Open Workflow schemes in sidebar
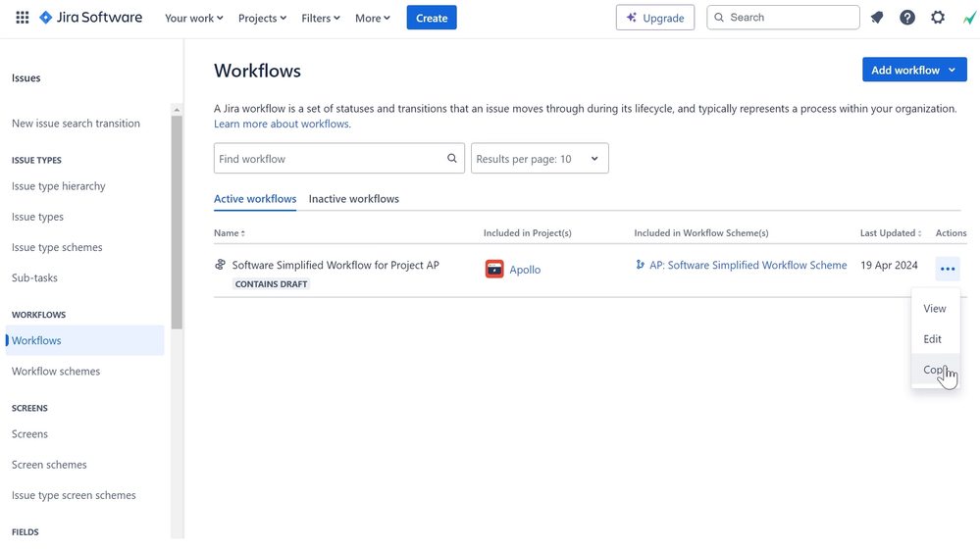This screenshot has width=980, height=551. pyautogui.click(x=56, y=371)
